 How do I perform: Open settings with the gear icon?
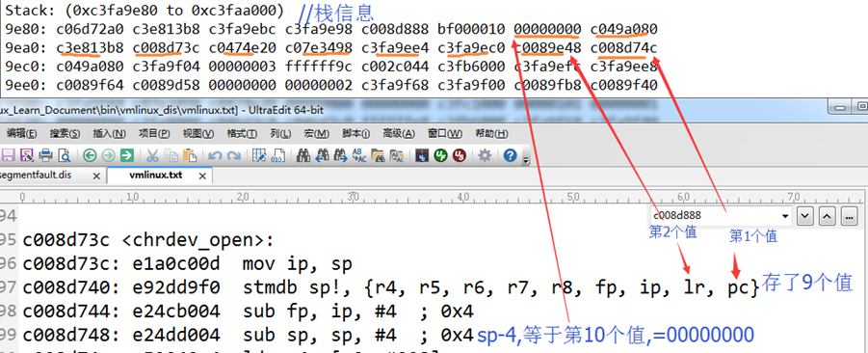point(485,155)
